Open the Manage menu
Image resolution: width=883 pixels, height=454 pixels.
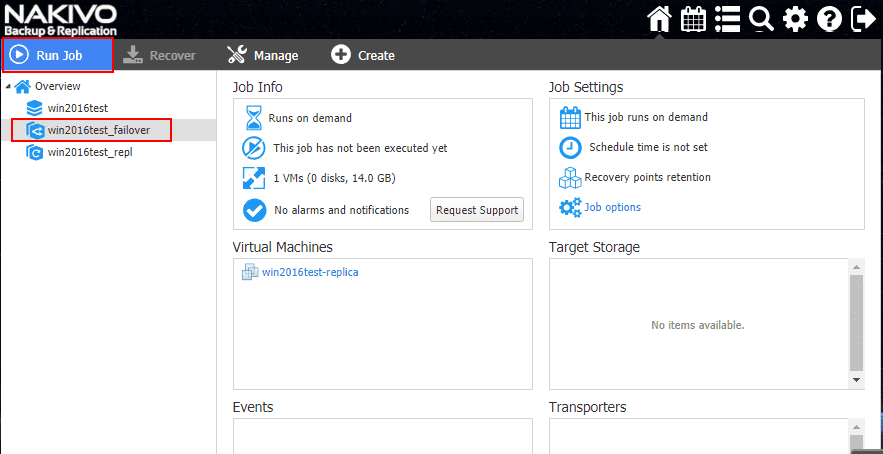point(262,55)
